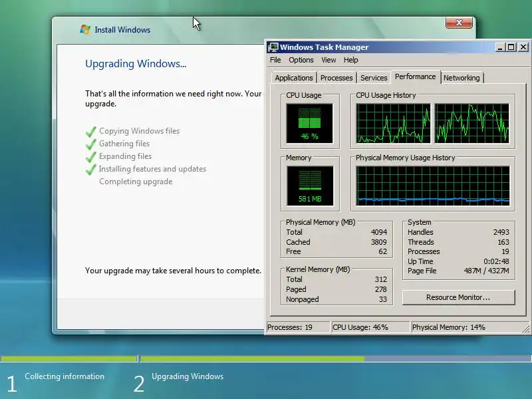Minimize the Windows Task Manager window
This screenshot has width=532, height=399.
(x=500, y=47)
